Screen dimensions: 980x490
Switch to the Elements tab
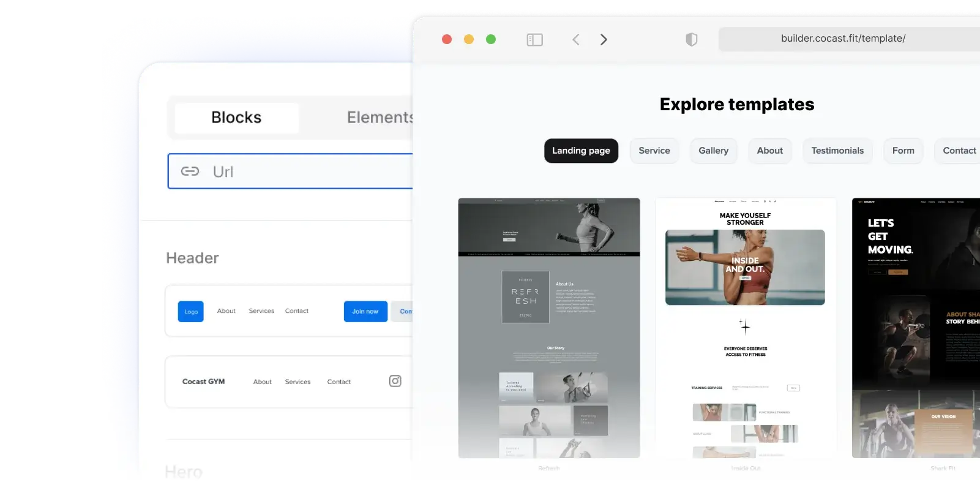380,118
